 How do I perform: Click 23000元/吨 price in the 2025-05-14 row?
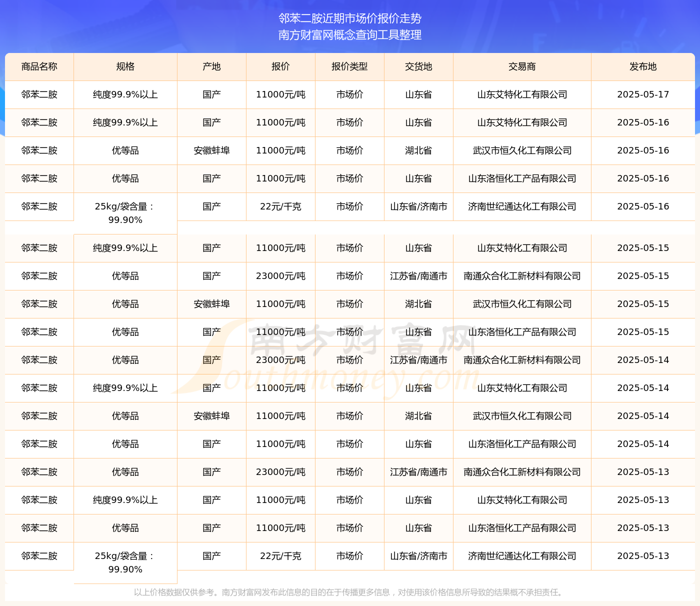coord(281,360)
